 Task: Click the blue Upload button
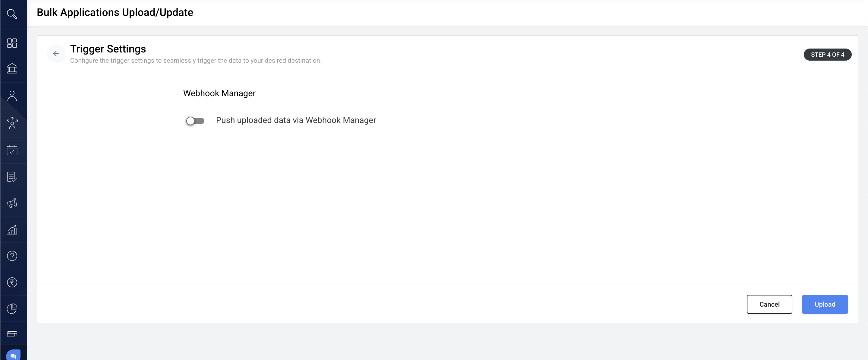[x=825, y=305]
